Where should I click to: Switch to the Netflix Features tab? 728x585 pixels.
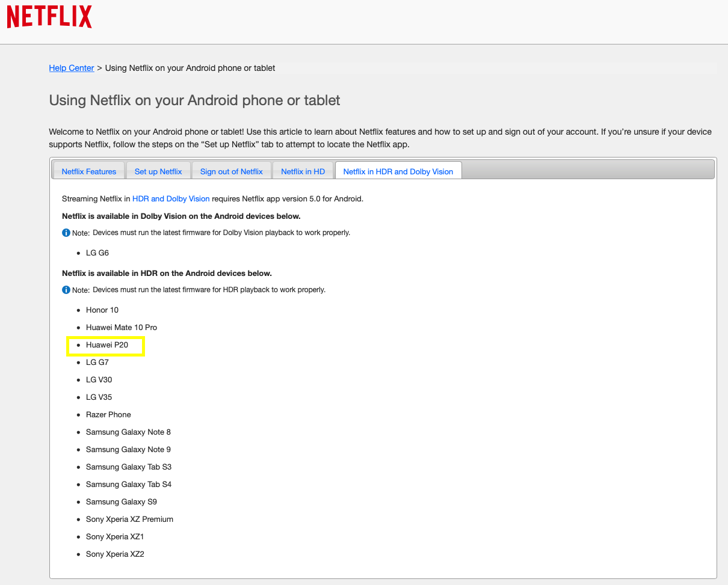[x=89, y=171]
